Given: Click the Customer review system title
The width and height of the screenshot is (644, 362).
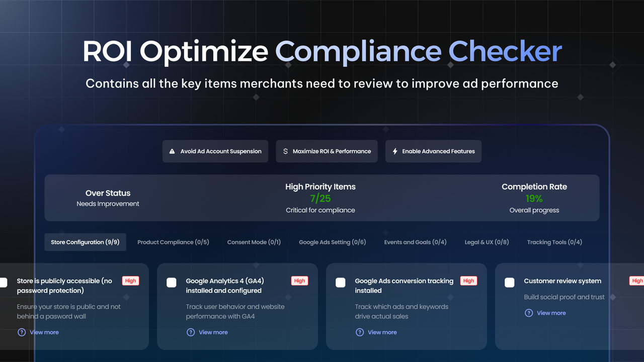Looking at the screenshot, I should pyautogui.click(x=562, y=281).
